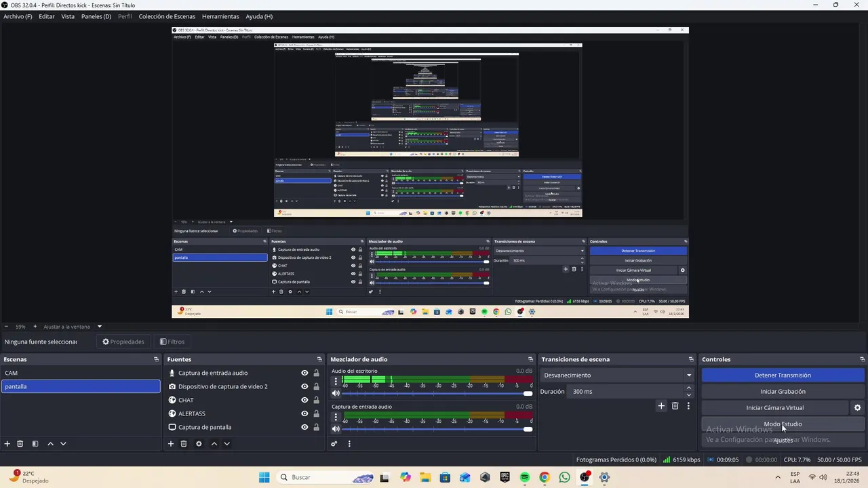Viewport: 868px width, 488px height.
Task: Add a scene transition with plus icon
Action: (661, 406)
